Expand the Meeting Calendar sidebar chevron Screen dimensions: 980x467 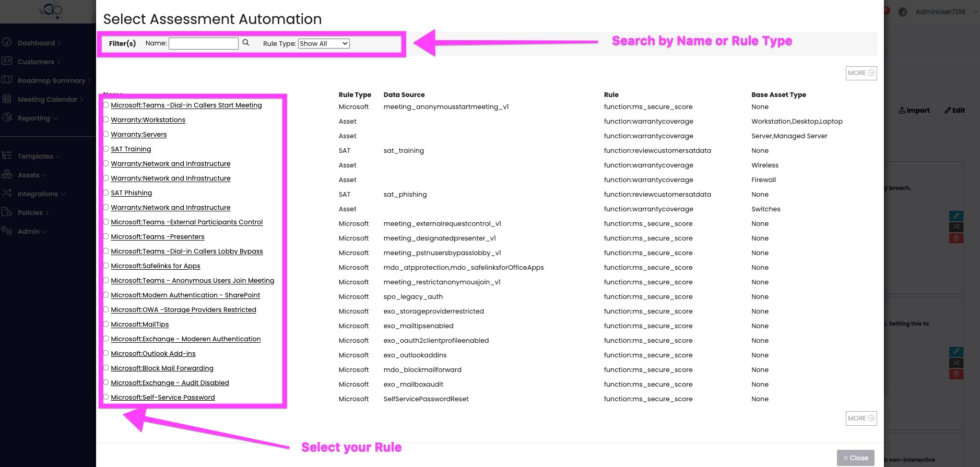81,100
